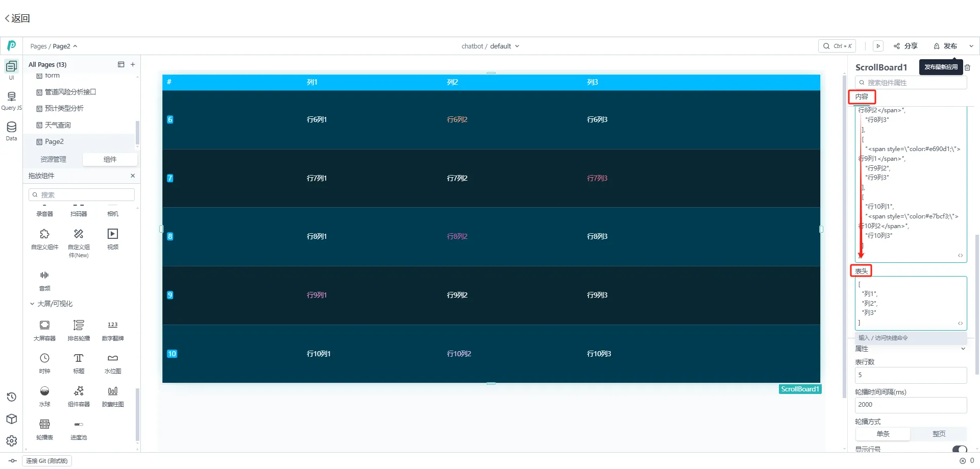Viewport: 980px width, 469px height.
Task: Click the PagePlug logo icon
Action: pos(11,46)
